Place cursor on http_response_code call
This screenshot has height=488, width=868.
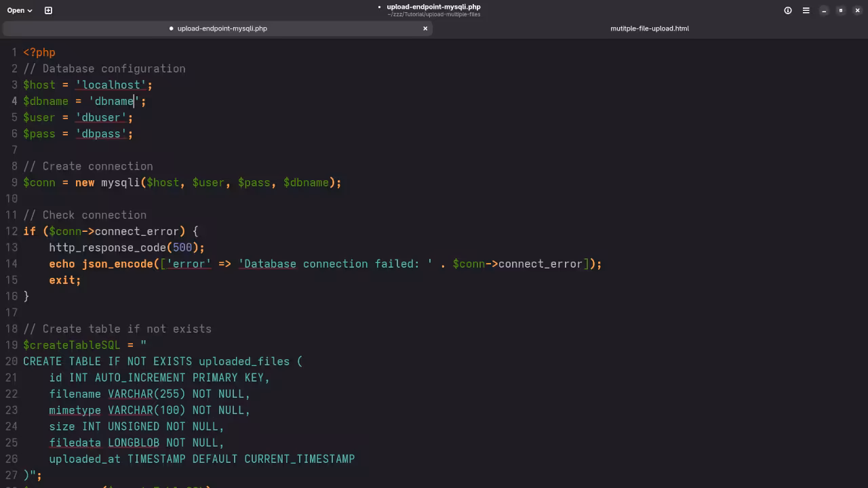(x=107, y=247)
